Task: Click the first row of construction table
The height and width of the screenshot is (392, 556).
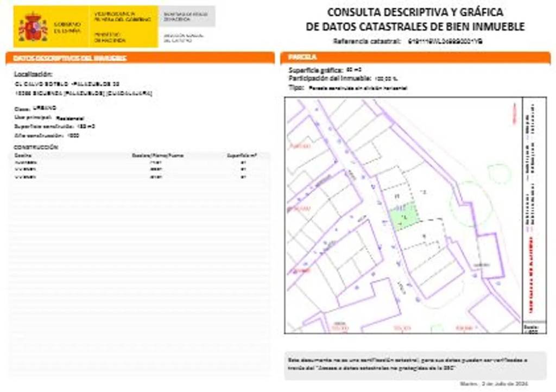Action: coord(136,162)
